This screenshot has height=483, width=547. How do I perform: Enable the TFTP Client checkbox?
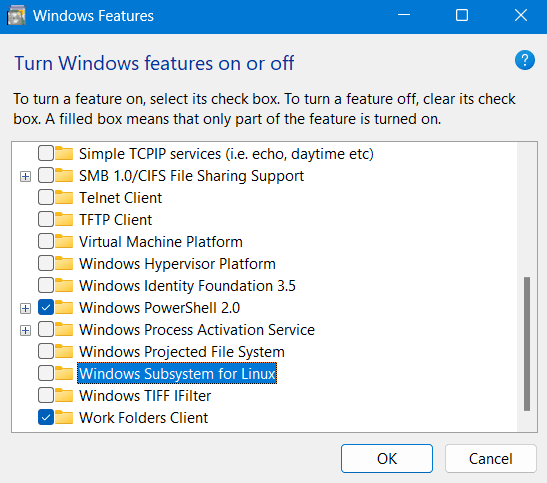pyautogui.click(x=46, y=219)
